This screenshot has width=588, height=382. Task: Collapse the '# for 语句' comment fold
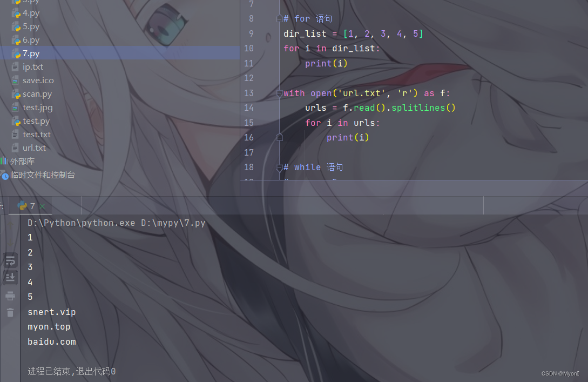coord(279,18)
